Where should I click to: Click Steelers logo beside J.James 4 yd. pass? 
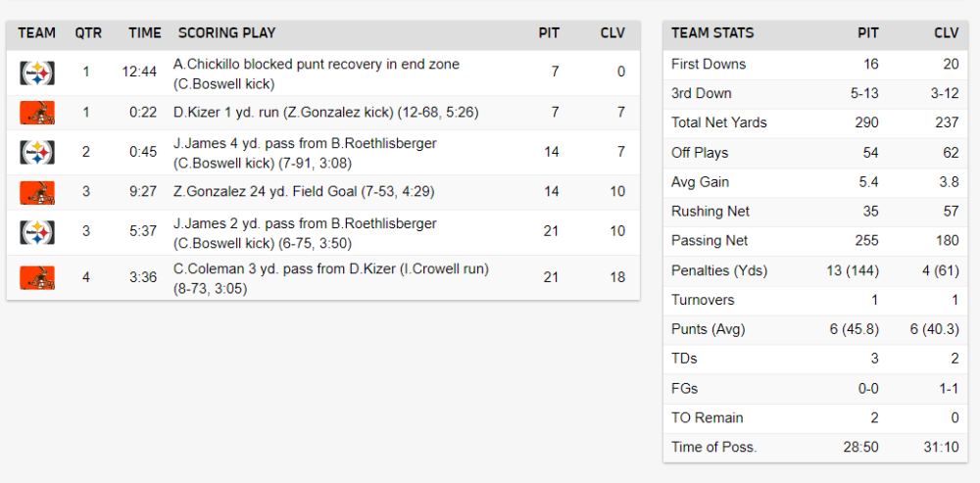[x=37, y=153]
